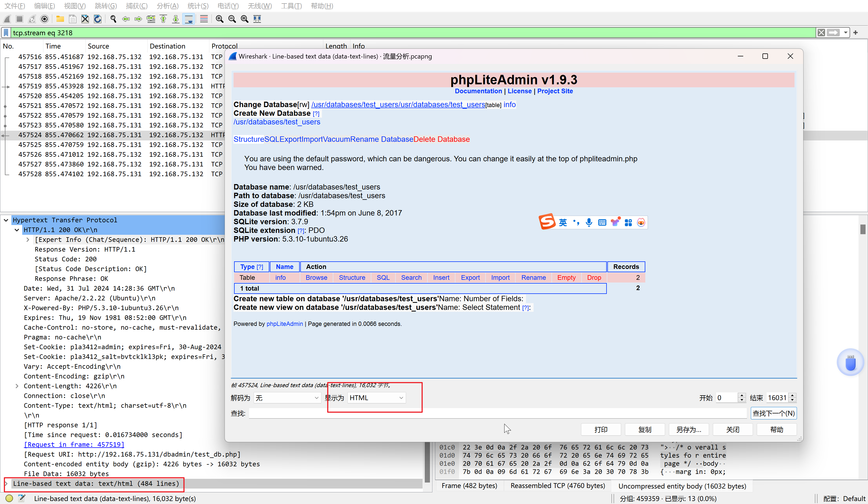Go to the first packet arrow icon
Viewport: 868px width, 504px height.
coord(163,19)
